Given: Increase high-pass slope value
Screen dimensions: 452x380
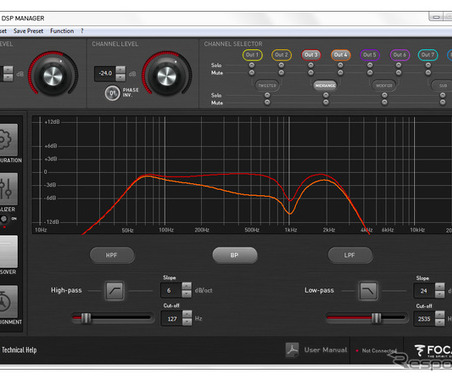Looking at the screenshot, I should [187, 286].
